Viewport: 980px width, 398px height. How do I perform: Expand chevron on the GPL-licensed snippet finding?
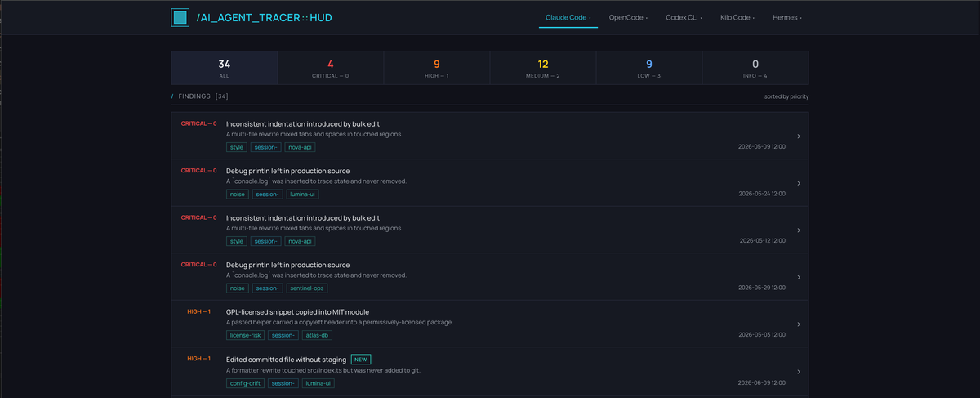(798, 324)
